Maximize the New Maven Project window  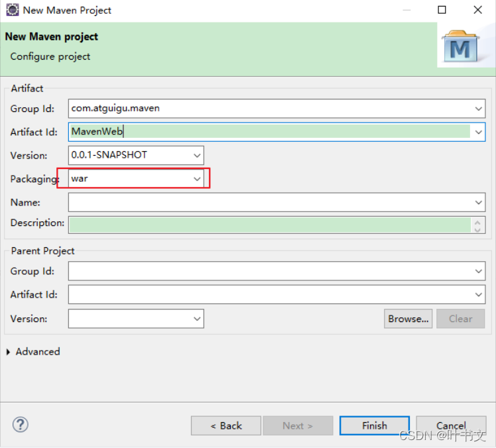point(442,10)
